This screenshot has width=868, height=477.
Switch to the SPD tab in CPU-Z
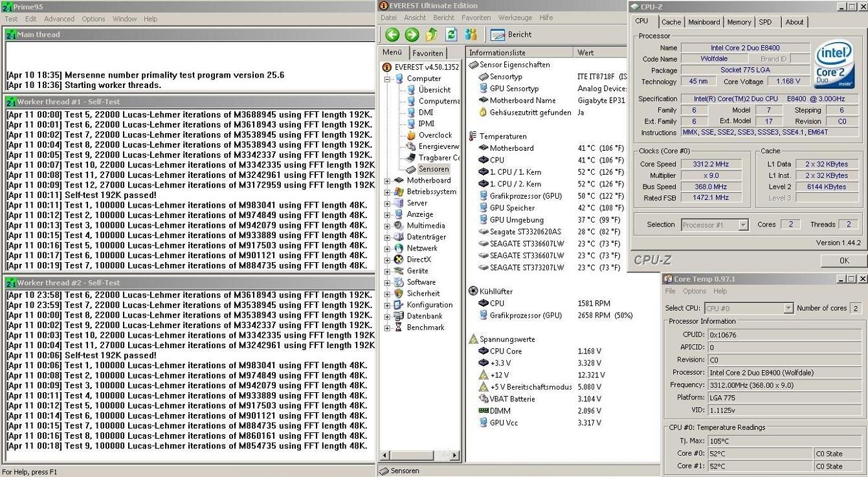click(x=765, y=22)
